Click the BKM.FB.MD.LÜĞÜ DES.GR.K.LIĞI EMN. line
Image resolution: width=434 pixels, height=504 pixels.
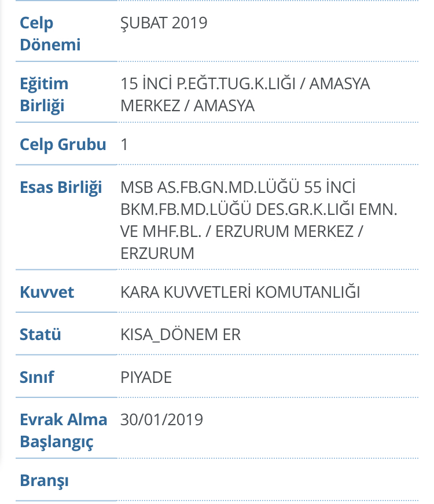point(259,209)
